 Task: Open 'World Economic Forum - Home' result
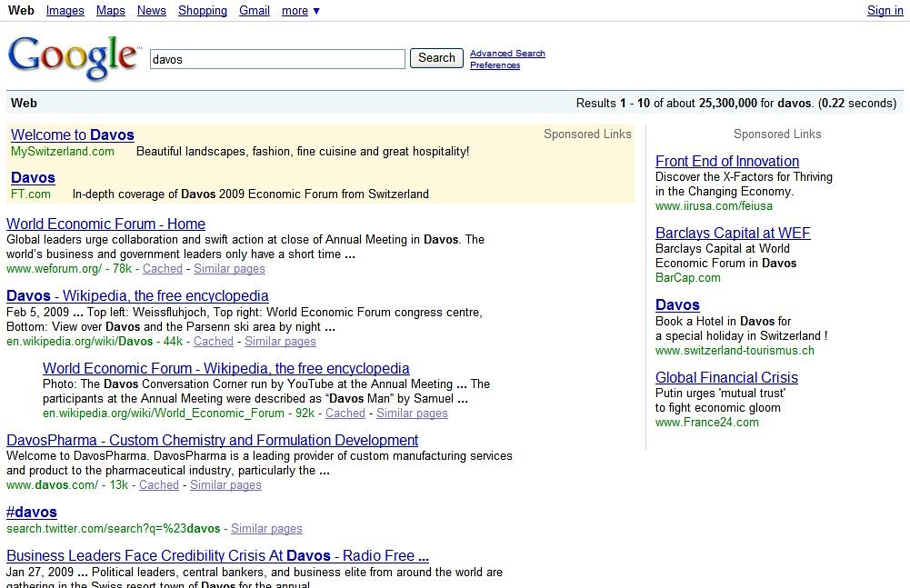pyautogui.click(x=105, y=224)
